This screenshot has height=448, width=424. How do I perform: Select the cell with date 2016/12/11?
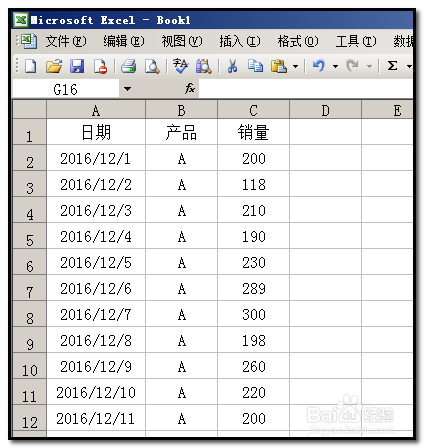click(96, 418)
